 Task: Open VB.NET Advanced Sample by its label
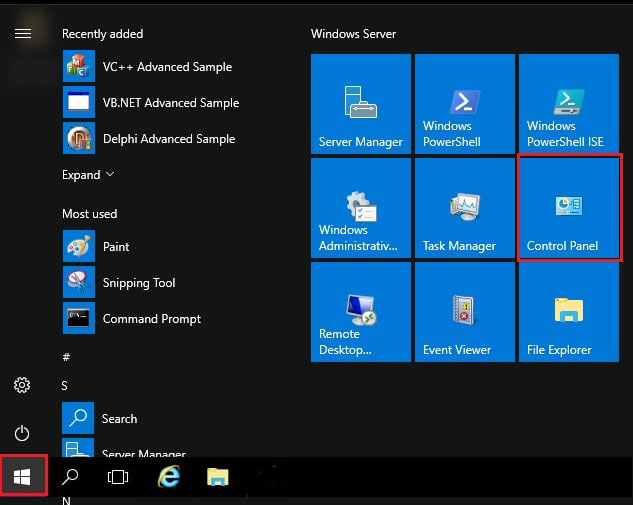click(171, 103)
